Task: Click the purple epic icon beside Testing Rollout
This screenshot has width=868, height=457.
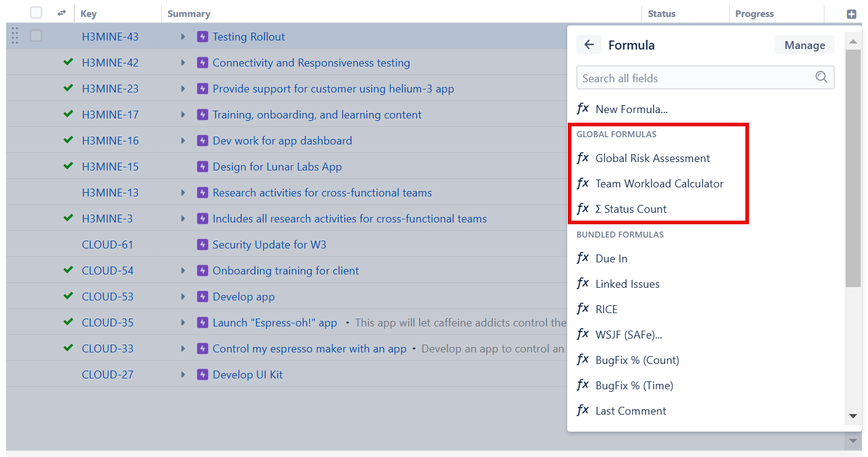Action: click(202, 36)
